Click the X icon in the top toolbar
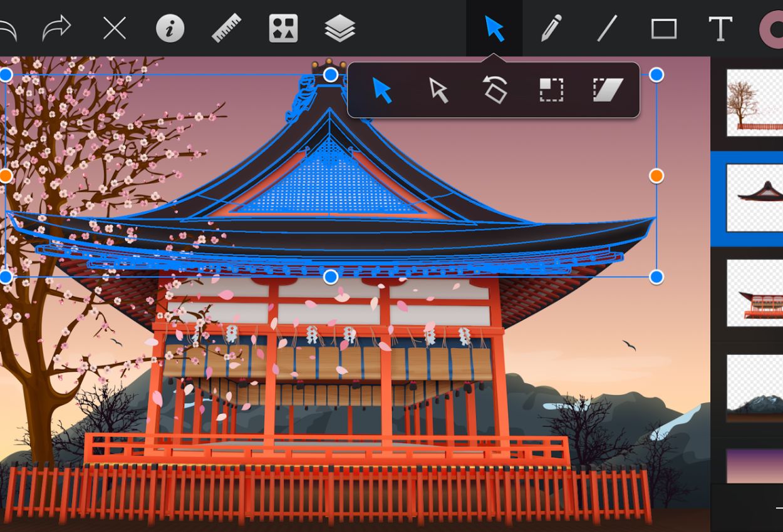 click(x=115, y=29)
